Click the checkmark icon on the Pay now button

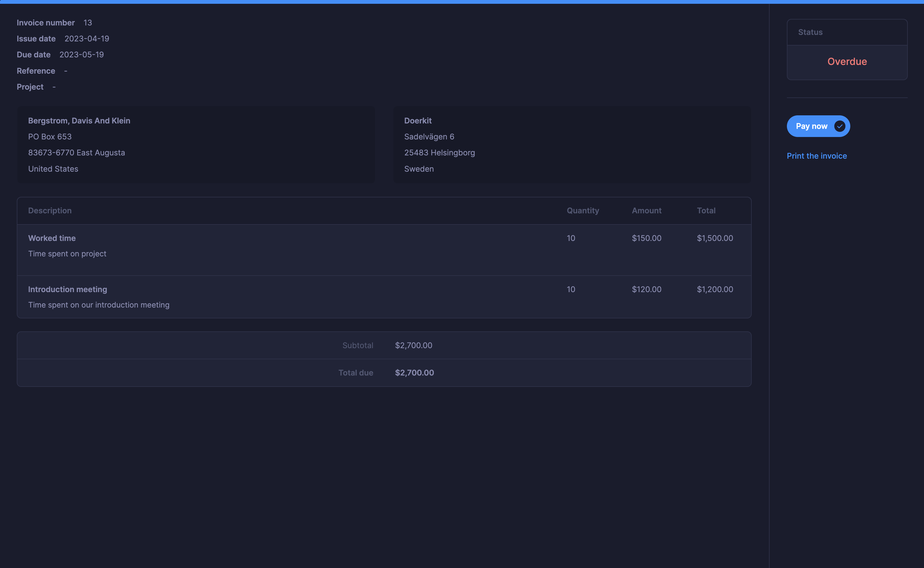point(839,126)
